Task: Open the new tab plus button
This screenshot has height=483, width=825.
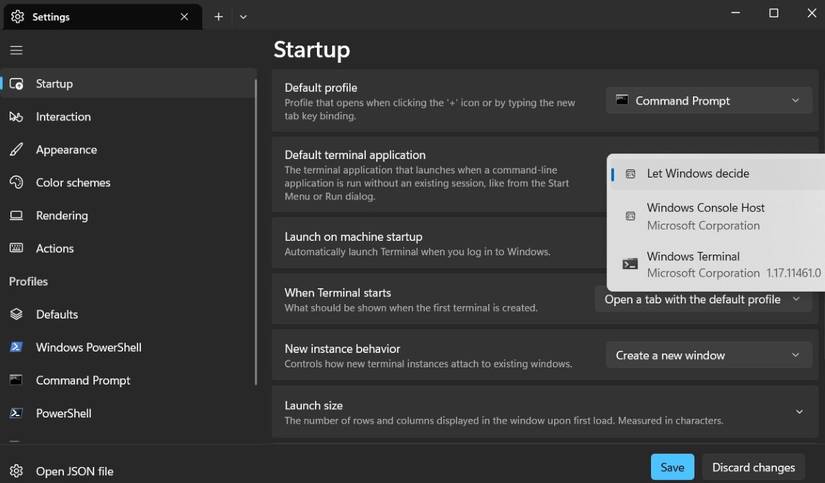Action: point(218,16)
